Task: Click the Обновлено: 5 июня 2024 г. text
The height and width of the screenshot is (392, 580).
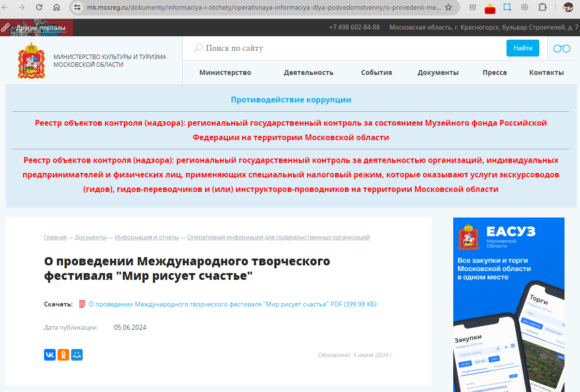Action: pos(355,355)
